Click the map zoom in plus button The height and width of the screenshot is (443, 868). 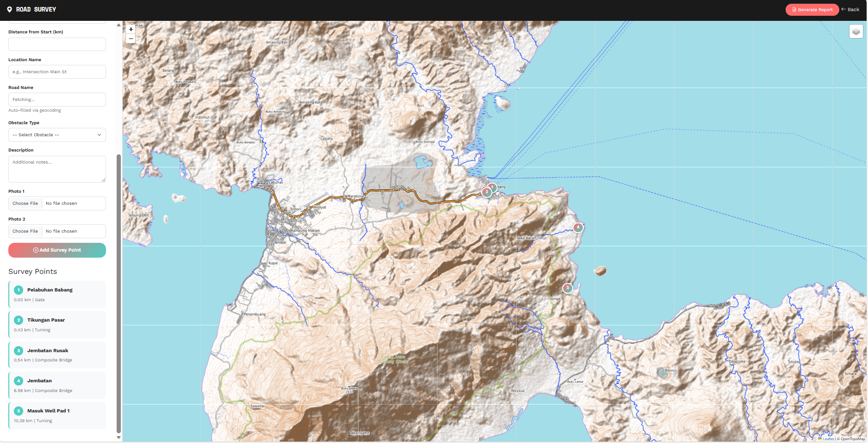(131, 29)
